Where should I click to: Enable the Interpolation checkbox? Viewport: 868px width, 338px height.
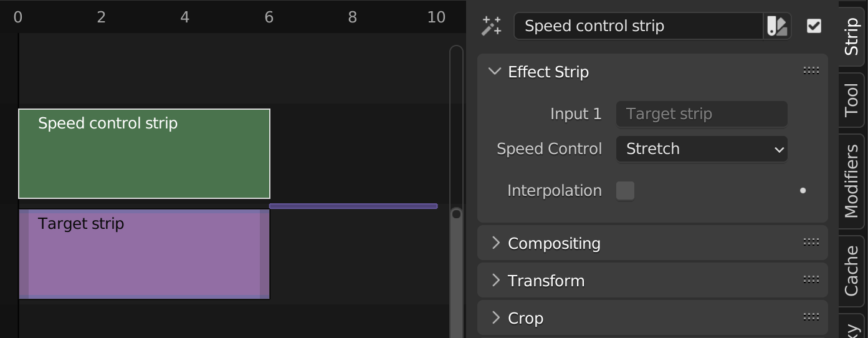[x=625, y=191]
